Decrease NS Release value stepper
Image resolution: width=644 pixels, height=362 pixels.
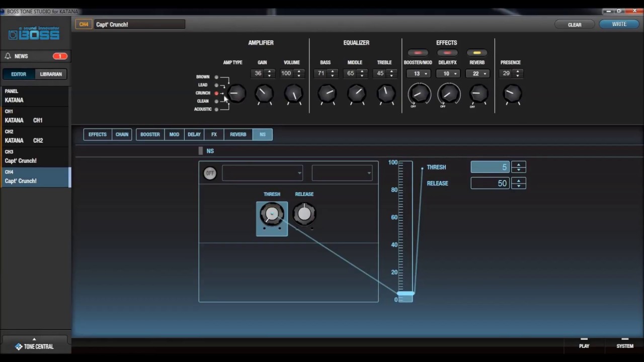point(519,186)
